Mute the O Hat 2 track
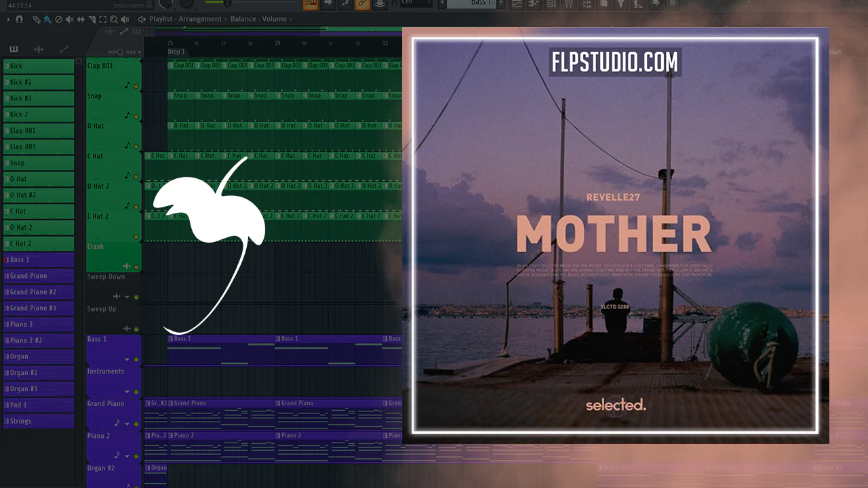Image resolution: width=868 pixels, height=488 pixels. tap(136, 206)
